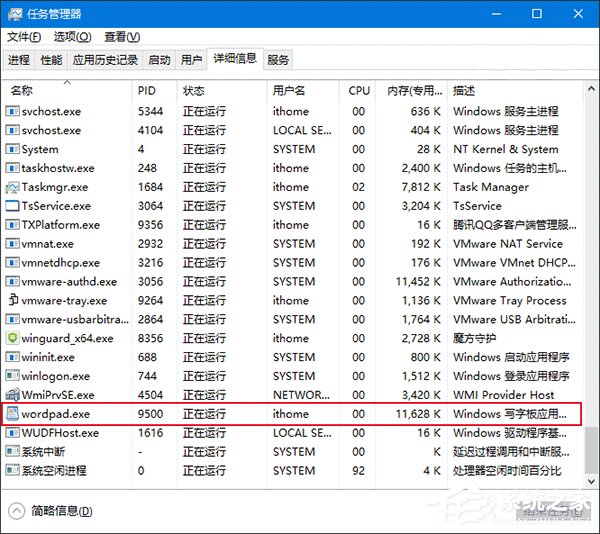Select the Taskmgr.exe row name
This screenshot has width=600, height=534.
[x=55, y=187]
